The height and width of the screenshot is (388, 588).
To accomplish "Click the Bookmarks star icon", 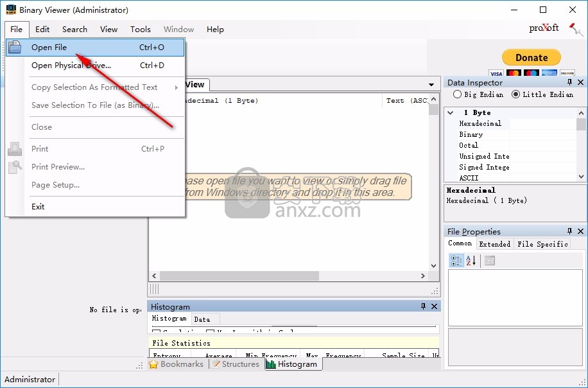I will (x=153, y=364).
